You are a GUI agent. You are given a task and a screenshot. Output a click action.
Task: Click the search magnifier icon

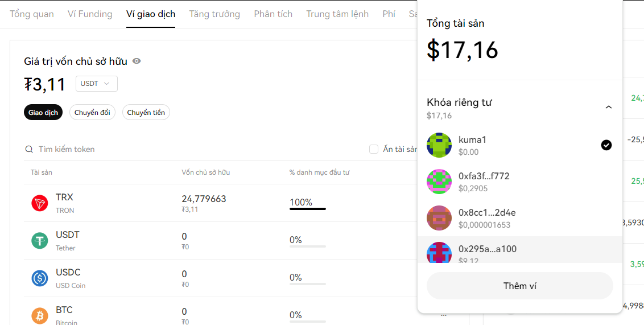tap(29, 149)
